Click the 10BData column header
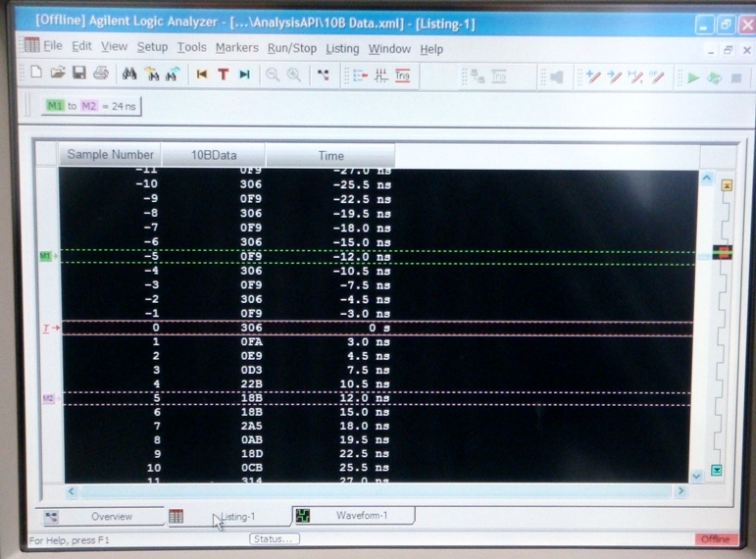The width and height of the screenshot is (756, 559). (214, 155)
